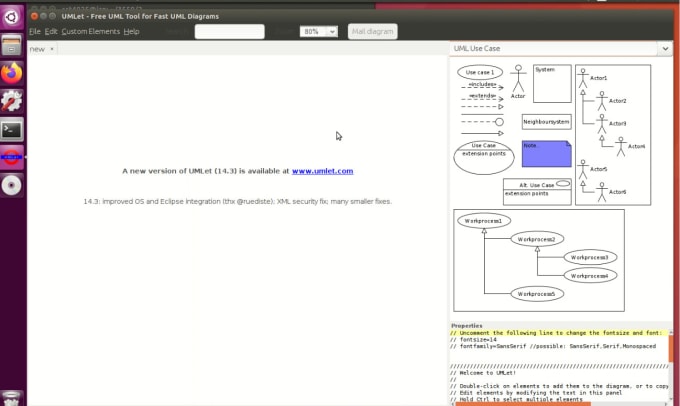The image size is (680, 406).
Task: Select the Workprocess5 ellipse
Action: 537,294
